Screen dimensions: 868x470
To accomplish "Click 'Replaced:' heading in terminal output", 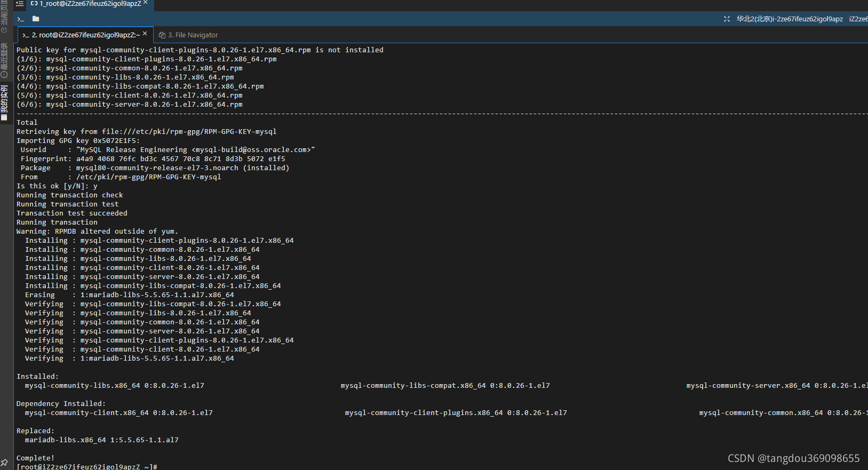I will click(x=36, y=431).
